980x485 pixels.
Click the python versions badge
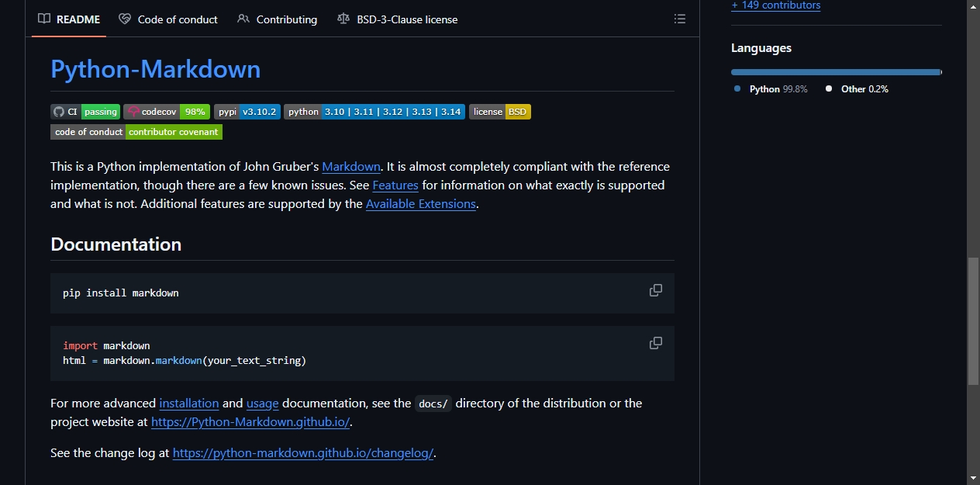pyautogui.click(x=374, y=112)
